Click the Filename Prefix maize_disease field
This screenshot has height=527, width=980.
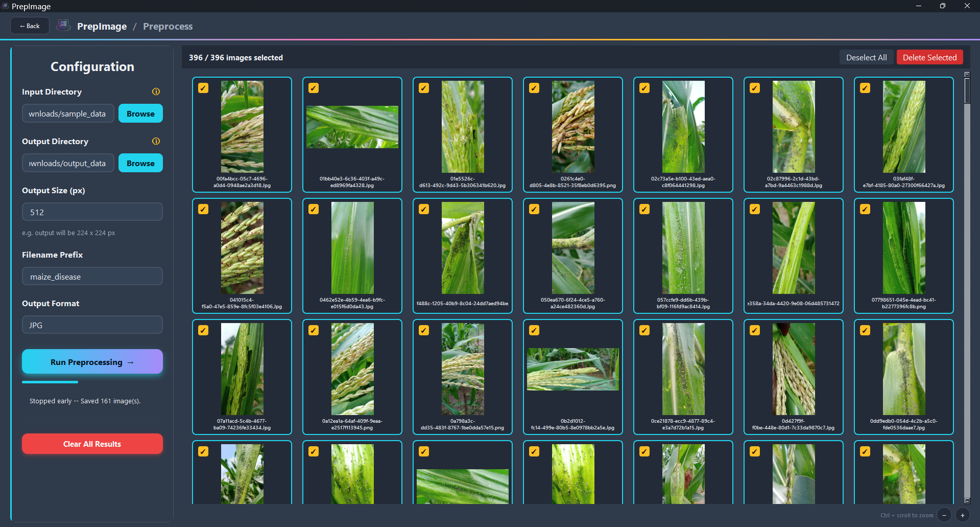point(92,277)
